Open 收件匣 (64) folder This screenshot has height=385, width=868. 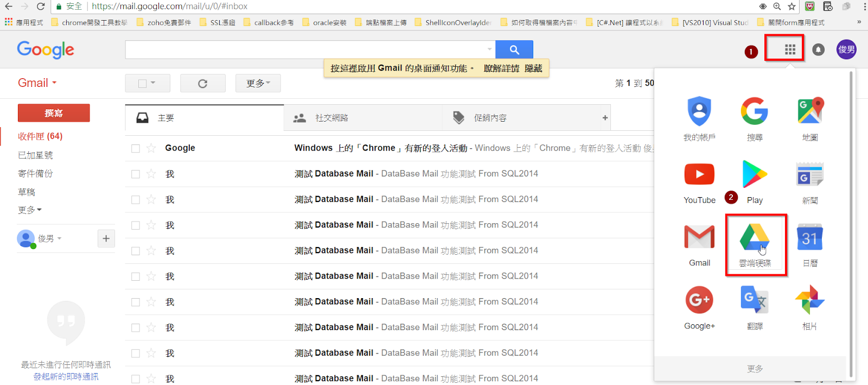(40, 136)
